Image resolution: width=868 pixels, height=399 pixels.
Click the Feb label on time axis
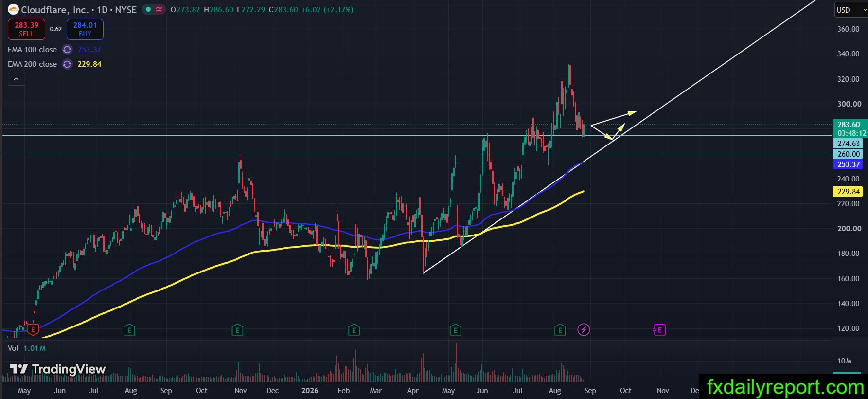[343, 391]
